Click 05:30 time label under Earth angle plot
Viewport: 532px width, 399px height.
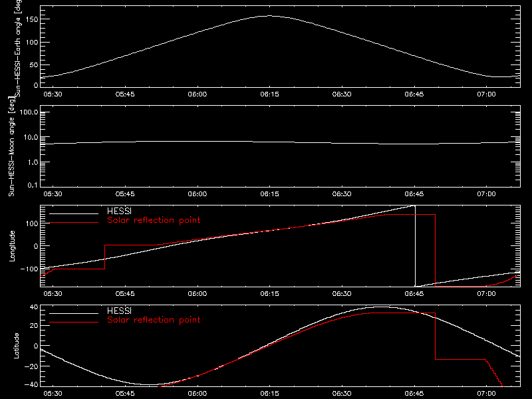click(x=53, y=94)
